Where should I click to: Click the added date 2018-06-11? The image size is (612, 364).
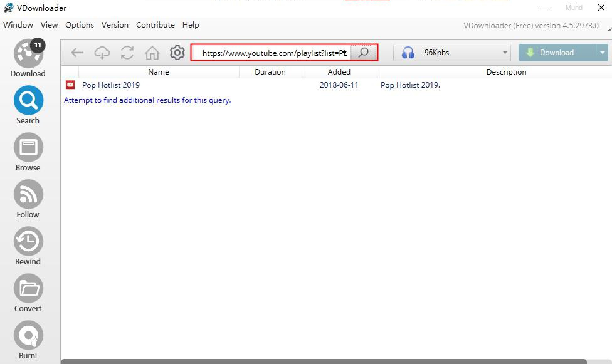[339, 85]
